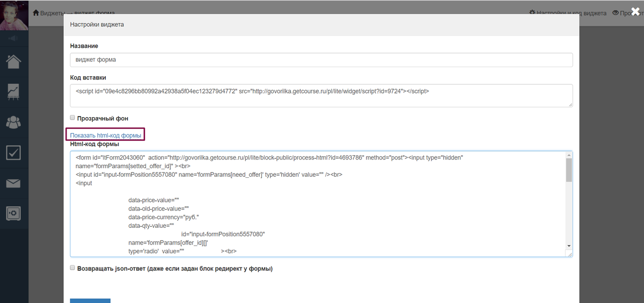Open the messages envelope sidebar icon
The height and width of the screenshot is (303, 644).
coord(14,184)
